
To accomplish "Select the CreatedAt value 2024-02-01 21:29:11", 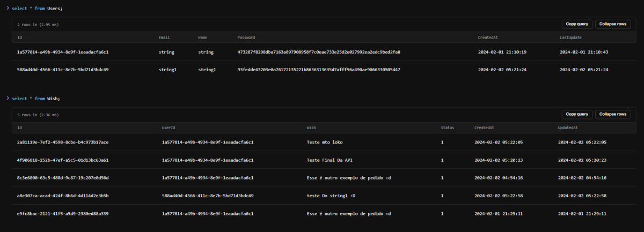I will click(x=499, y=213).
